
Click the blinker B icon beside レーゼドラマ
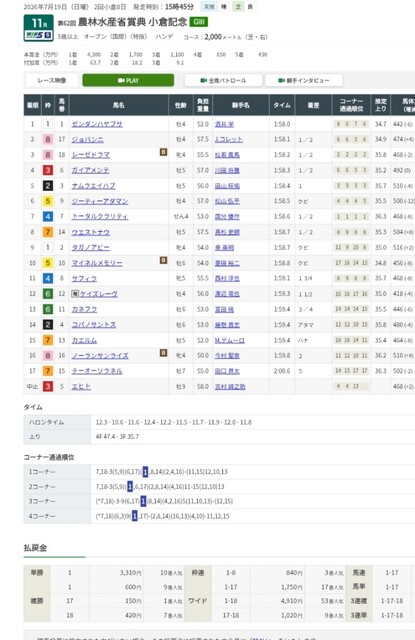tap(163, 152)
